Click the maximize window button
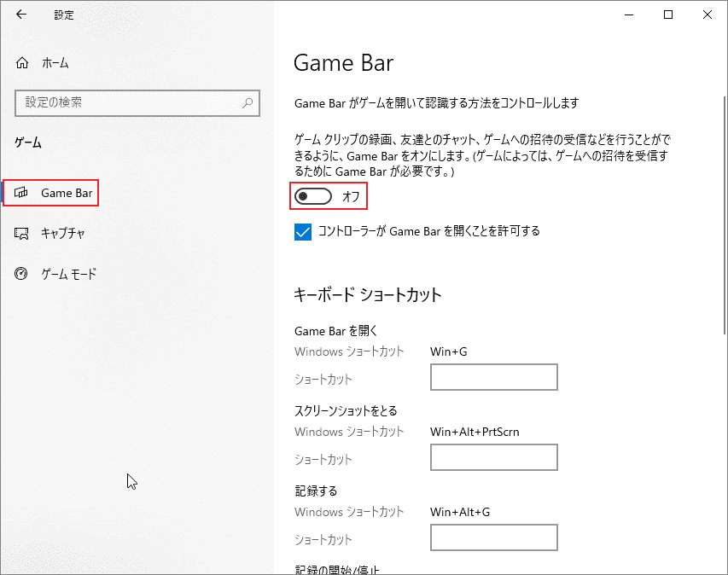Screen dimensions: 728x575 tap(668, 15)
